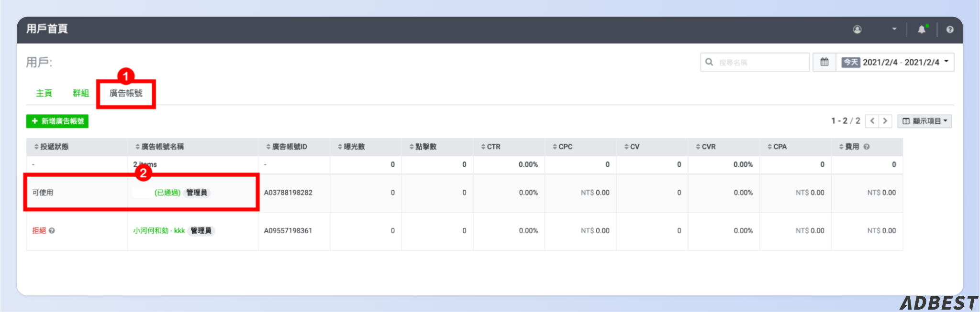980x312 pixels.
Task: Go to previous page arrow
Action: (872, 121)
